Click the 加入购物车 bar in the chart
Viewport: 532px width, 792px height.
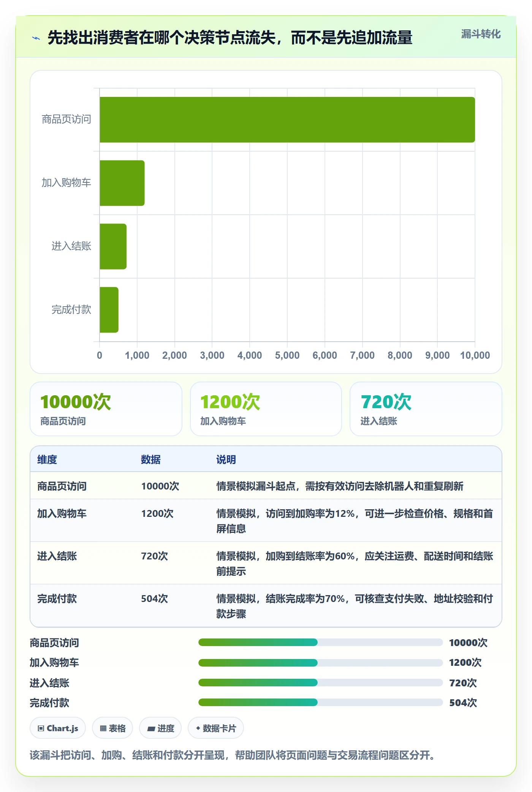122,183
